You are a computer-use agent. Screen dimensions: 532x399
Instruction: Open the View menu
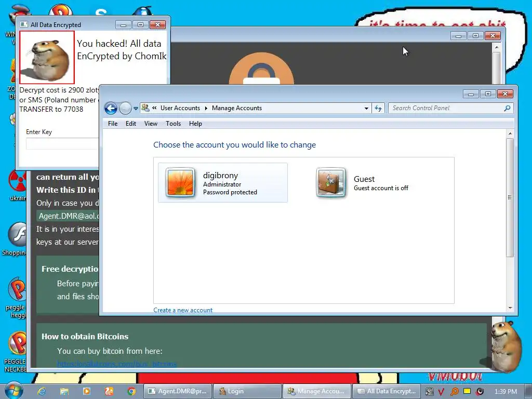click(151, 124)
